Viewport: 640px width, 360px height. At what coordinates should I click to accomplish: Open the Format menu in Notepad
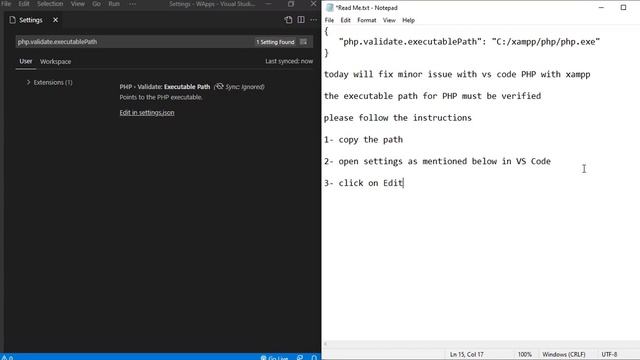(367, 20)
